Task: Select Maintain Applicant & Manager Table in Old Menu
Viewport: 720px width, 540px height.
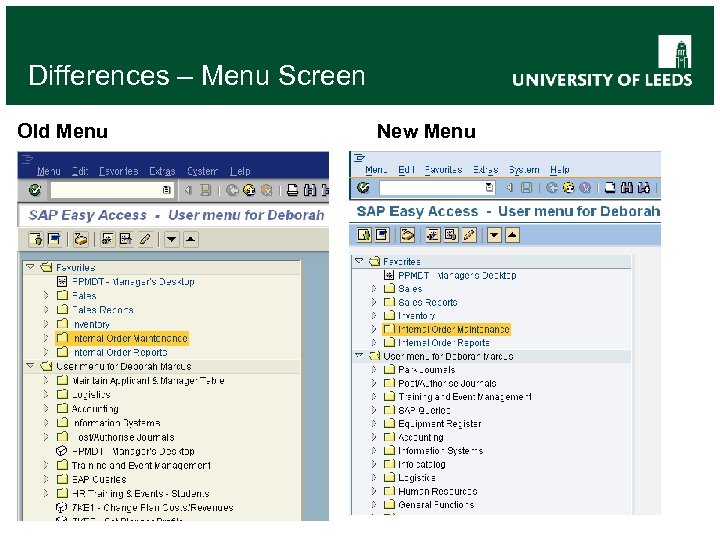Action: (148, 381)
